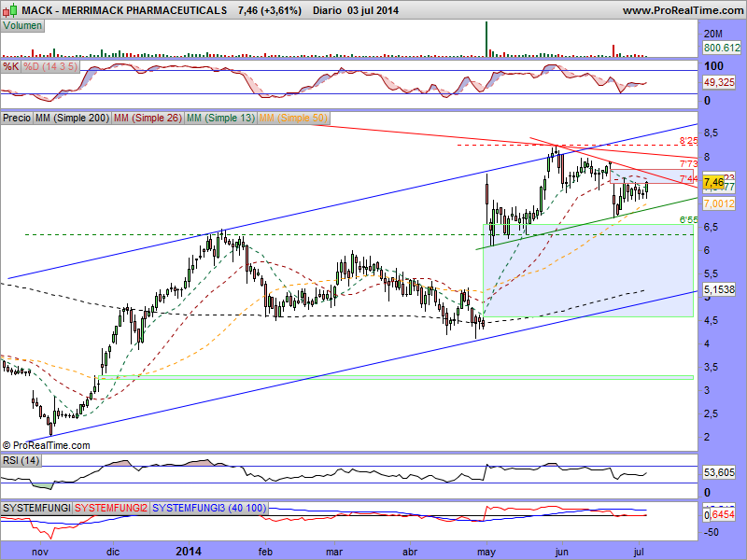
Task: Click the 800.612 volume value tag
Action: [x=722, y=48]
